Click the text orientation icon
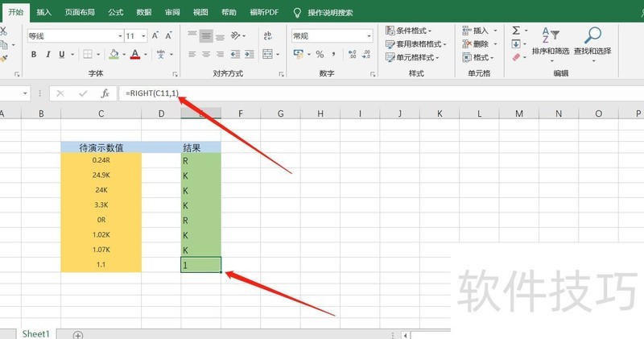 (235, 35)
